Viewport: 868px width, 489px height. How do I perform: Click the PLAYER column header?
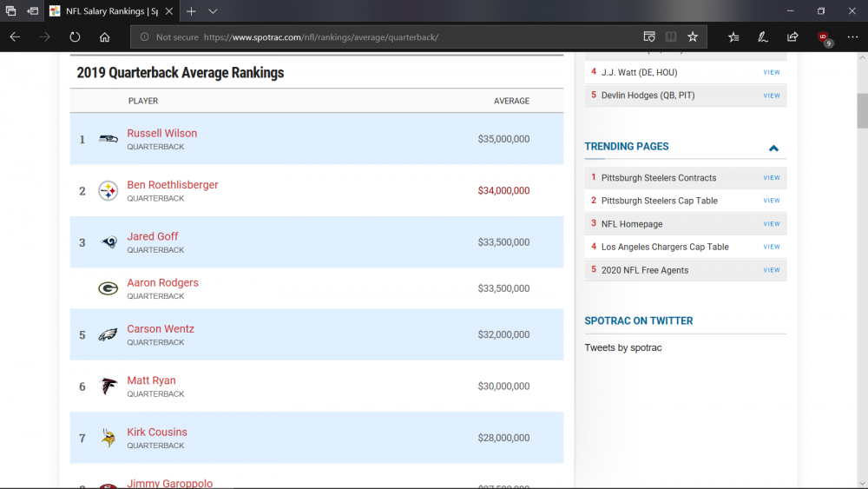[143, 101]
